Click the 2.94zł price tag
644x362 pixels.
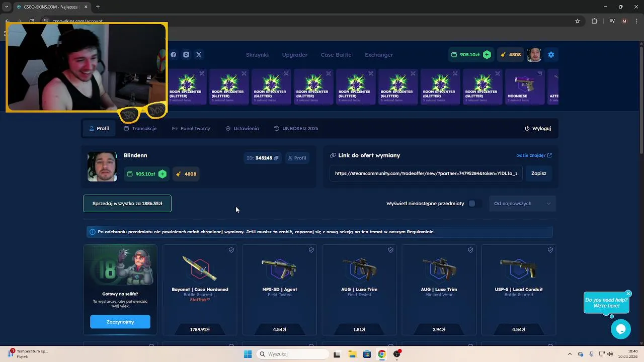[439, 330]
